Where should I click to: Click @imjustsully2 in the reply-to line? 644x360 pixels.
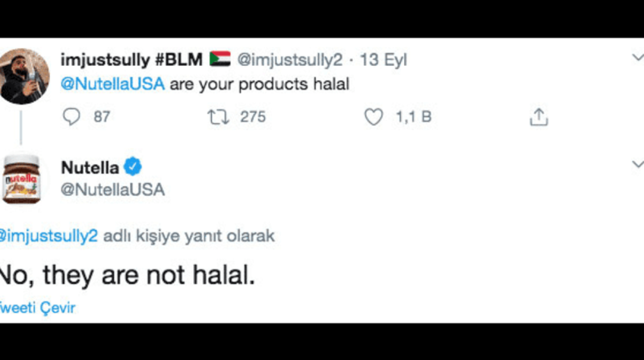tap(49, 236)
